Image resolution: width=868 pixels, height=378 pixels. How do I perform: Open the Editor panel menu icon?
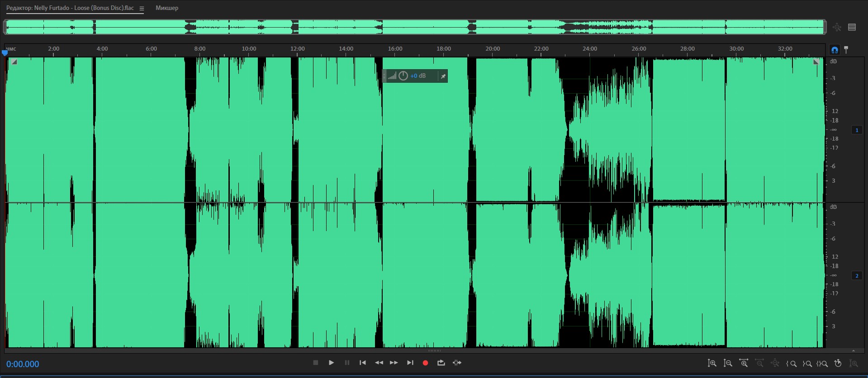[x=142, y=8]
